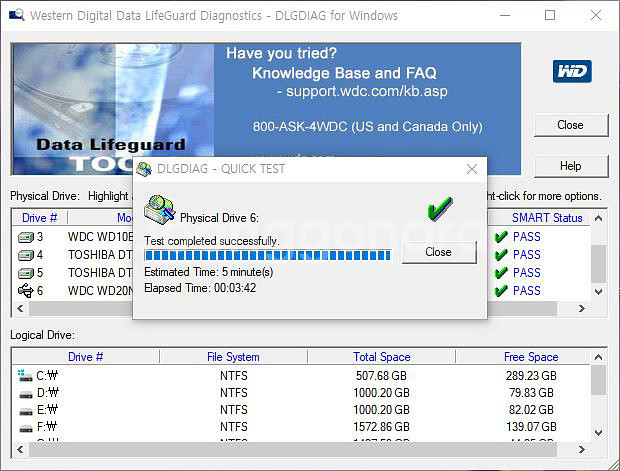This screenshot has height=471, width=620.
Task: Close the Quick Test dialog with Close button
Action: click(439, 252)
